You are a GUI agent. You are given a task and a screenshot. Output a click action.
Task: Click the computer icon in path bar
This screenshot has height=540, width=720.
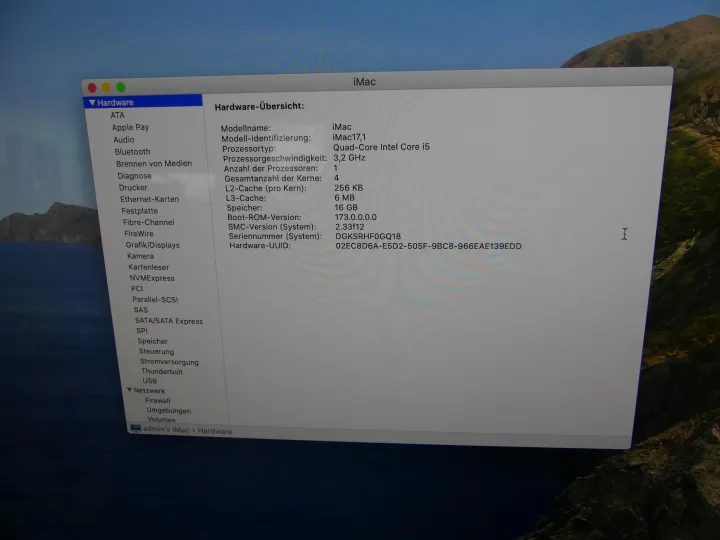(135, 428)
